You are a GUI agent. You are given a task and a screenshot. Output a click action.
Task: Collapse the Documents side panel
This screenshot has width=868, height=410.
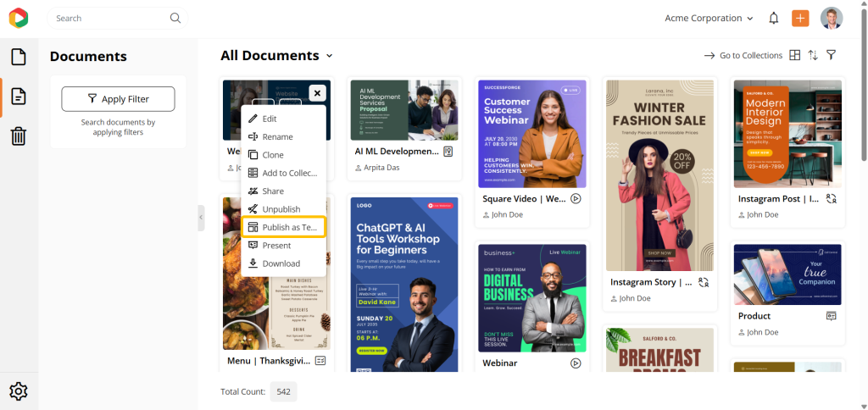pyautogui.click(x=201, y=218)
